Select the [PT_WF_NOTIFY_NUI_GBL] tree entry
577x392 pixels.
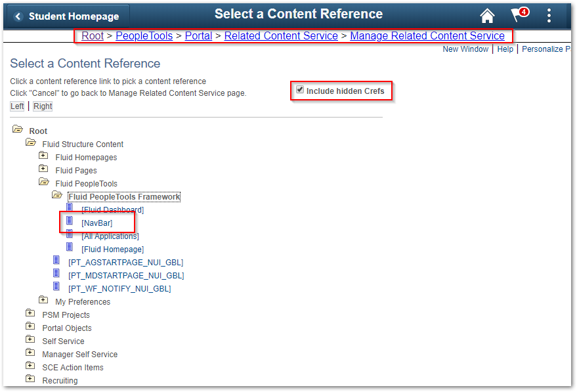[119, 289]
